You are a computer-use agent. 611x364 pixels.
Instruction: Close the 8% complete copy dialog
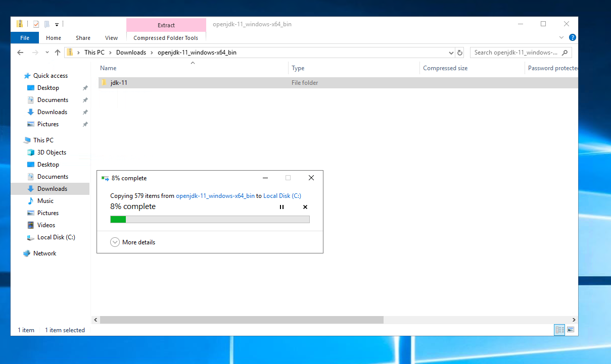tap(311, 178)
